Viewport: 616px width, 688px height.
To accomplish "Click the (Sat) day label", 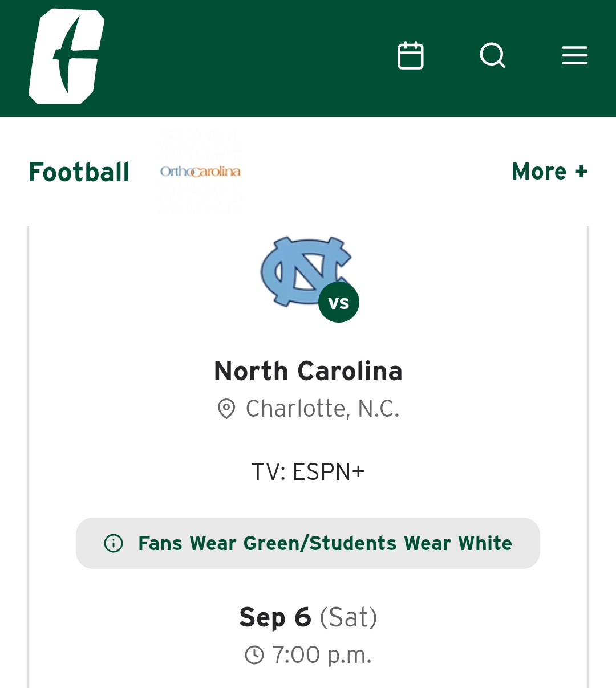I will [x=348, y=617].
